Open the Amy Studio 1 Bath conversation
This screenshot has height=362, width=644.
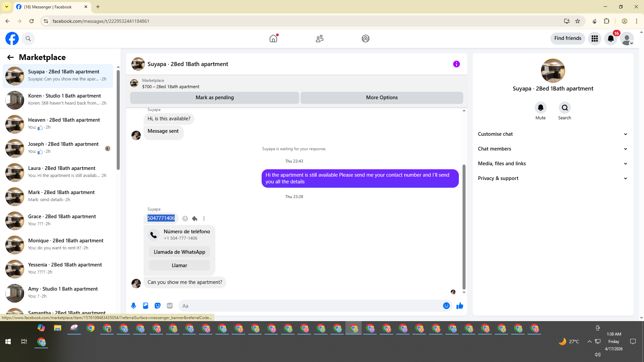pos(58,293)
